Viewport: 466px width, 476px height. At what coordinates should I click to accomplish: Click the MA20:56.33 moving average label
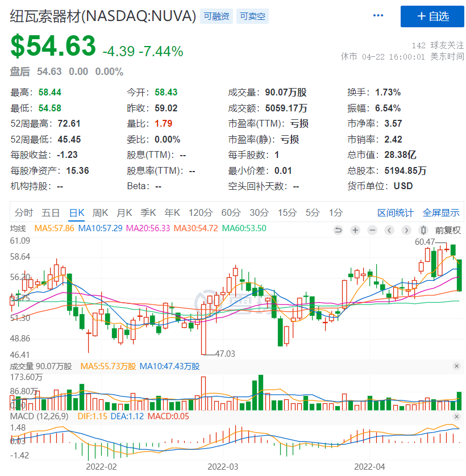(148, 228)
